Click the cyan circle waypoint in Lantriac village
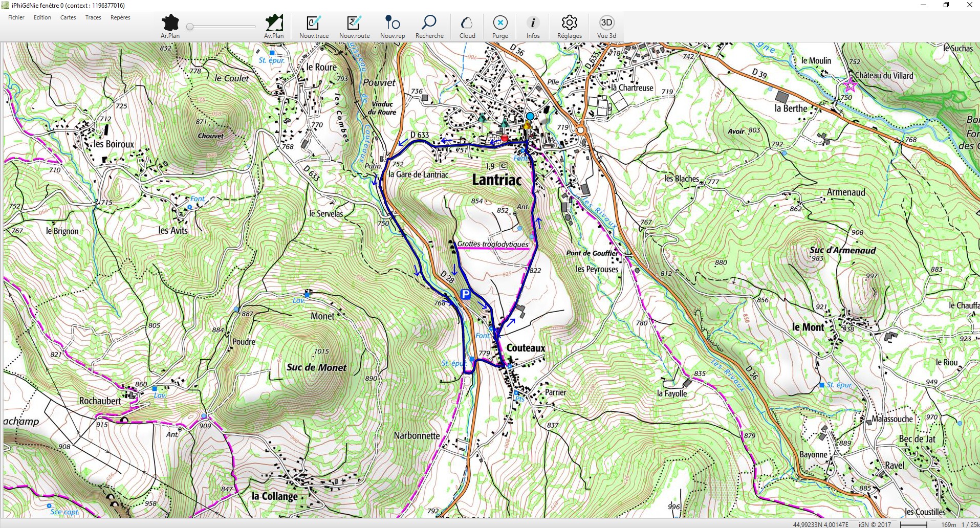This screenshot has height=528, width=980. click(530, 116)
